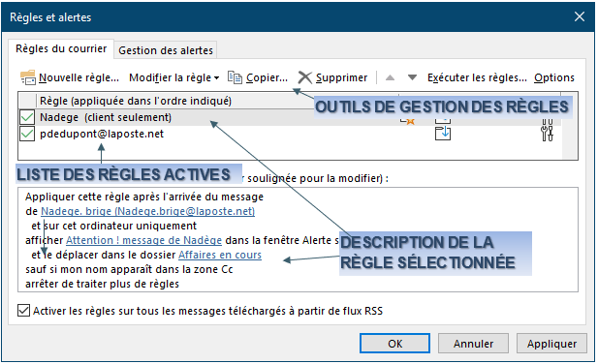
Task: Select the pdedupont@laposte.net rule row
Action: point(290,134)
